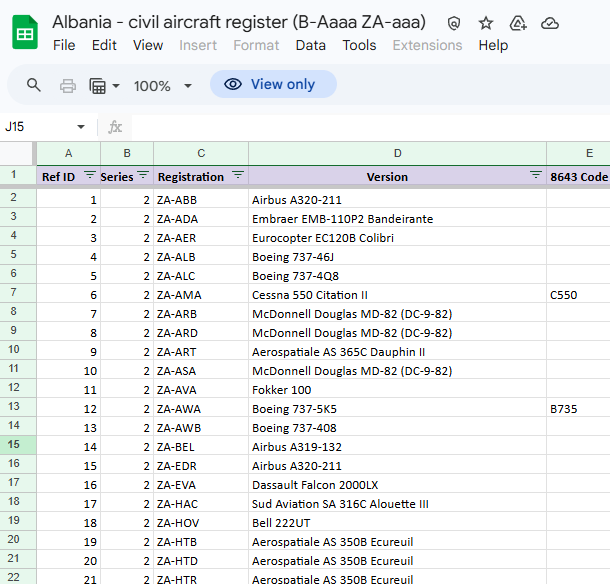This screenshot has width=610, height=584.
Task: Toggle the filter on the Registration column
Action: 238,176
